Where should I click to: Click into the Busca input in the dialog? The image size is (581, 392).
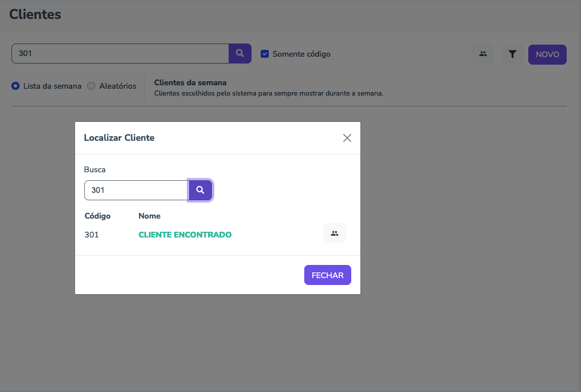136,190
